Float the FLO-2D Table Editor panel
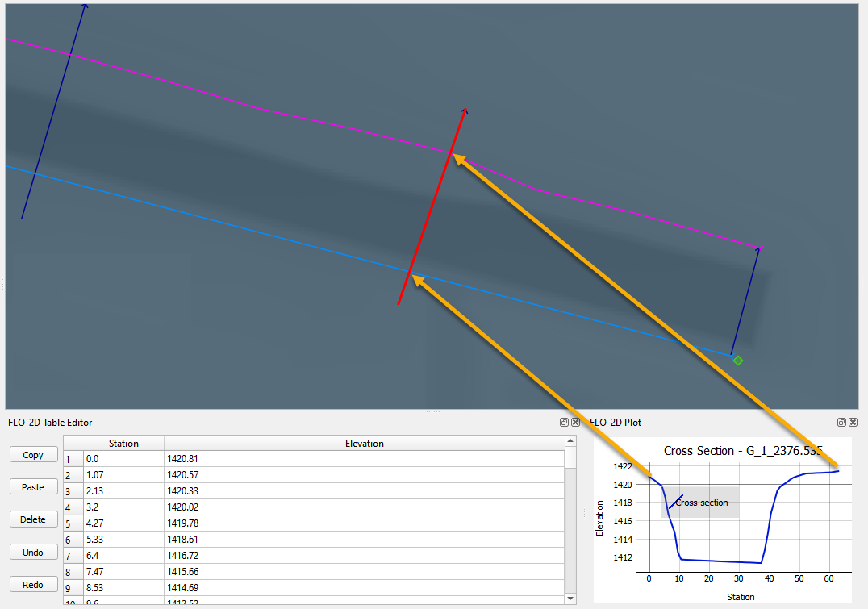Viewport: 868px width, 609px height. (x=565, y=423)
